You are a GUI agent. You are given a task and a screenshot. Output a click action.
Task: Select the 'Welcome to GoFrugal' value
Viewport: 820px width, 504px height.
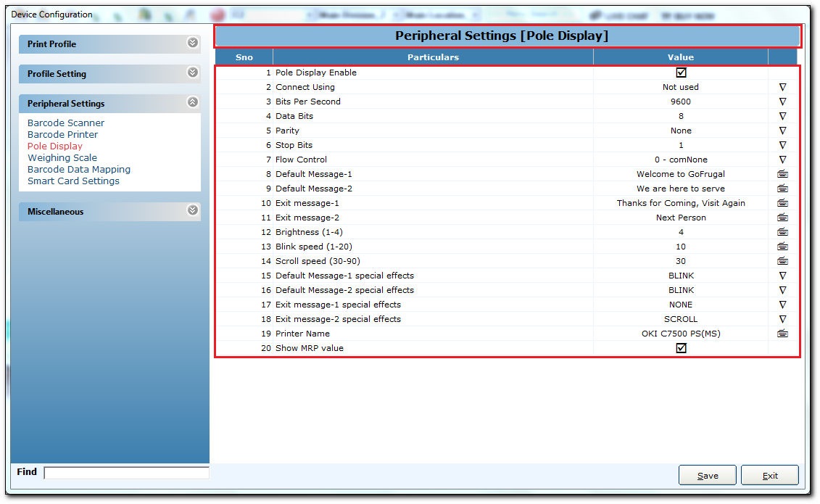(680, 174)
